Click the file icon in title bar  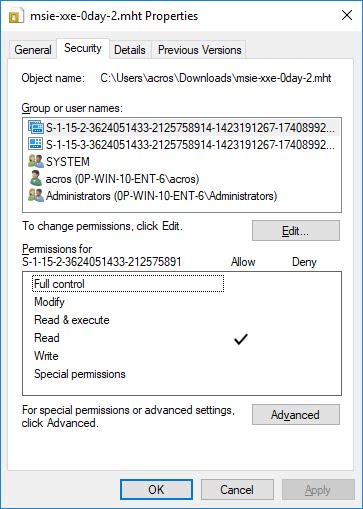[16, 15]
